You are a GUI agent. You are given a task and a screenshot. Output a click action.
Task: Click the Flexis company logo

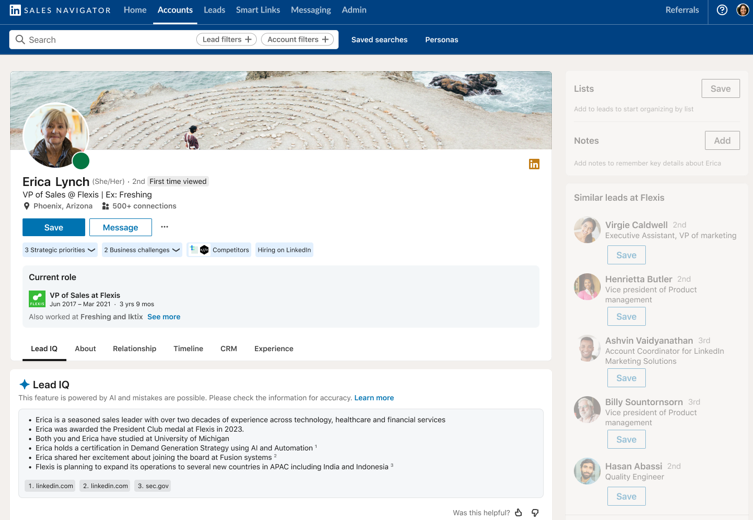click(37, 299)
